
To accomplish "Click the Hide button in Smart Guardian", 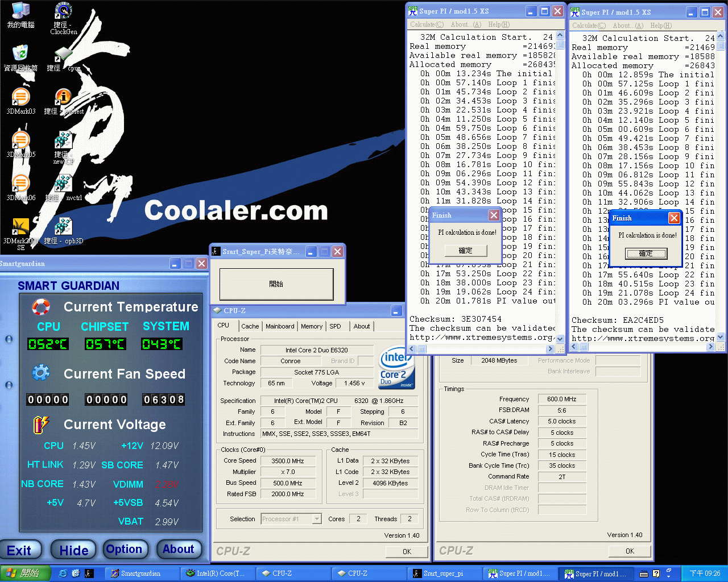I will click(74, 550).
